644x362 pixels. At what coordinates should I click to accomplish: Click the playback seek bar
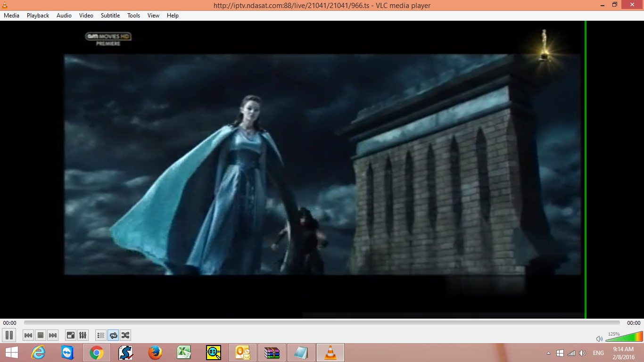[322, 323]
